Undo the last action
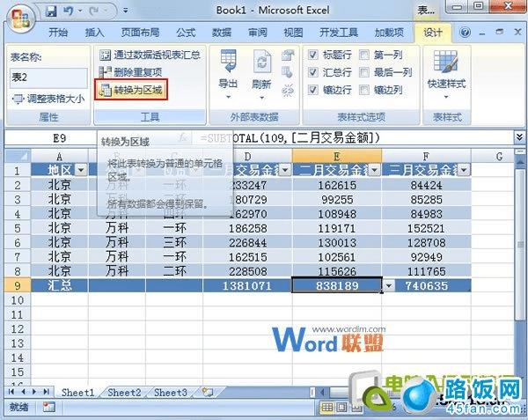The height and width of the screenshot is (420, 528). [69, 11]
